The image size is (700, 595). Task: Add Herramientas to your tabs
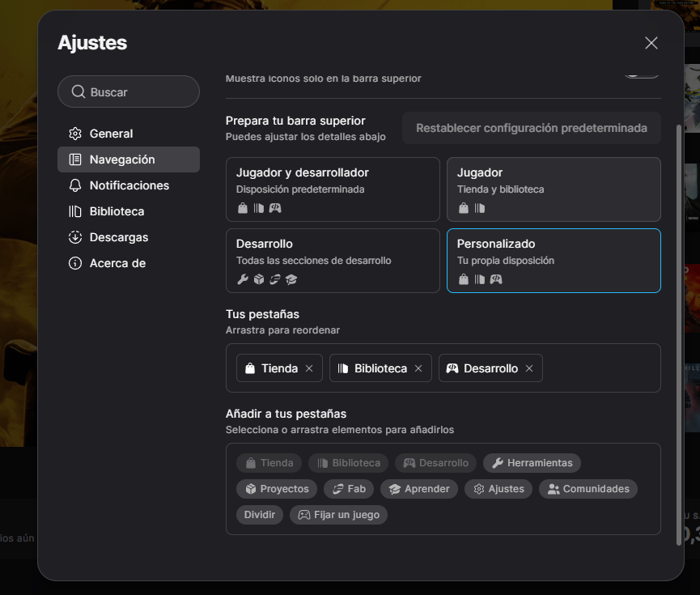coord(532,463)
